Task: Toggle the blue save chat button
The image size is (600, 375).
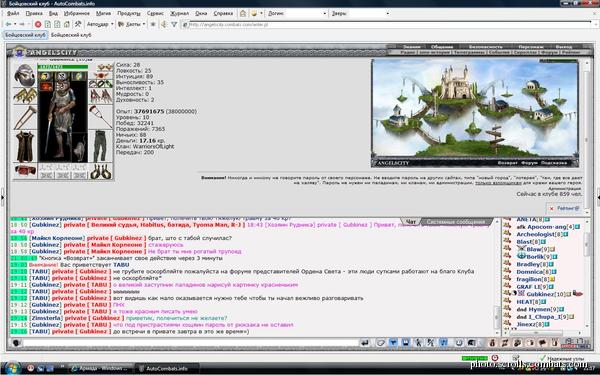Action: pyautogui.click(x=405, y=343)
